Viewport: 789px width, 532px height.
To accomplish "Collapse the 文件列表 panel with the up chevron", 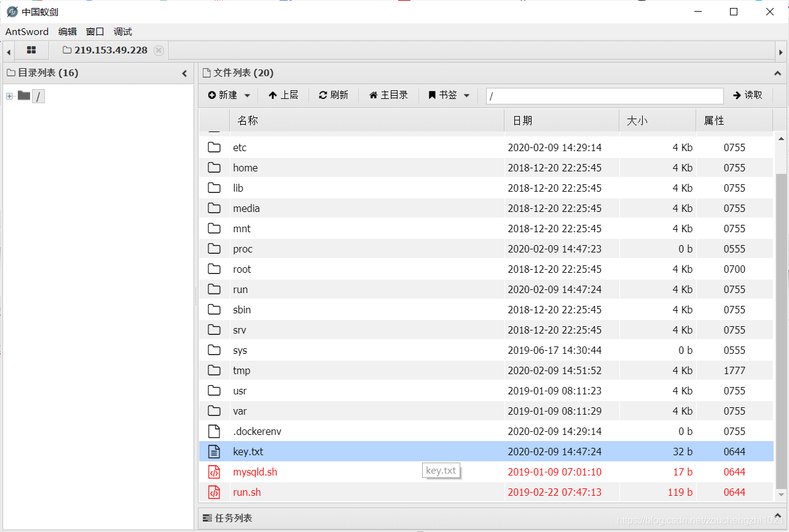I will click(776, 73).
